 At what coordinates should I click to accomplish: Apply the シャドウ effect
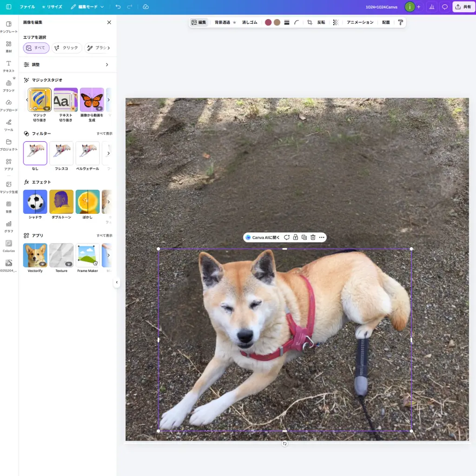pos(35,202)
